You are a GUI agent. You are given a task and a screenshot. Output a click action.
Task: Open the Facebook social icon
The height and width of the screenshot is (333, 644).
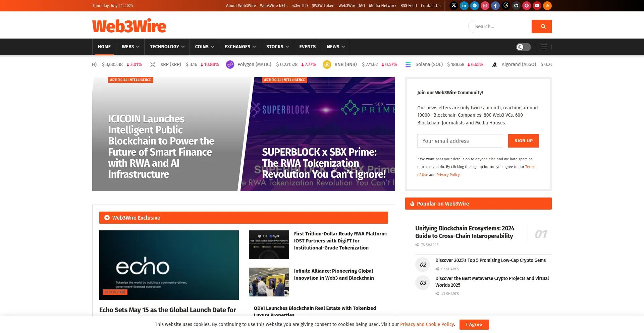coord(495,5)
